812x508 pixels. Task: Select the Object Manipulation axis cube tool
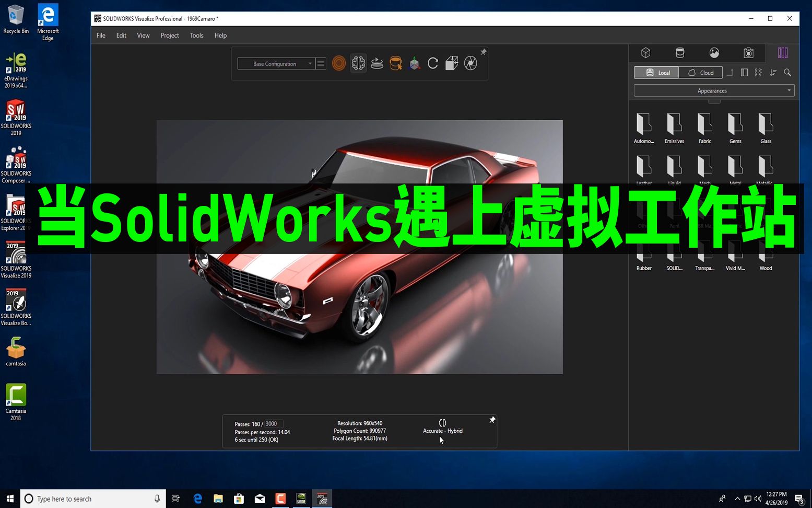click(x=415, y=64)
